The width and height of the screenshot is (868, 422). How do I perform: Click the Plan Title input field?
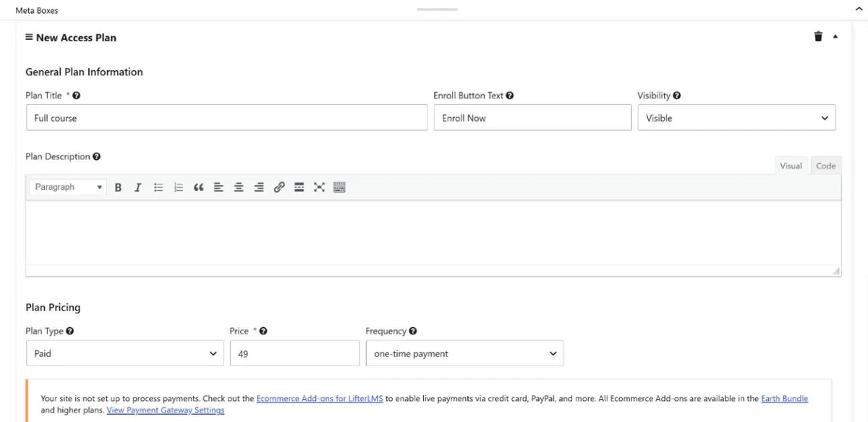pyautogui.click(x=226, y=118)
